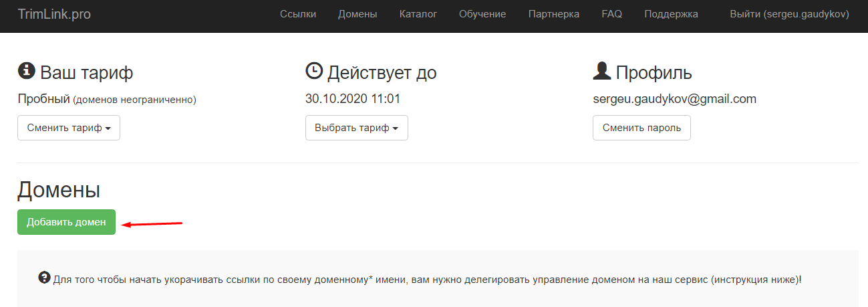Click the expiry date 30.10.2020 11:01

coord(353,99)
